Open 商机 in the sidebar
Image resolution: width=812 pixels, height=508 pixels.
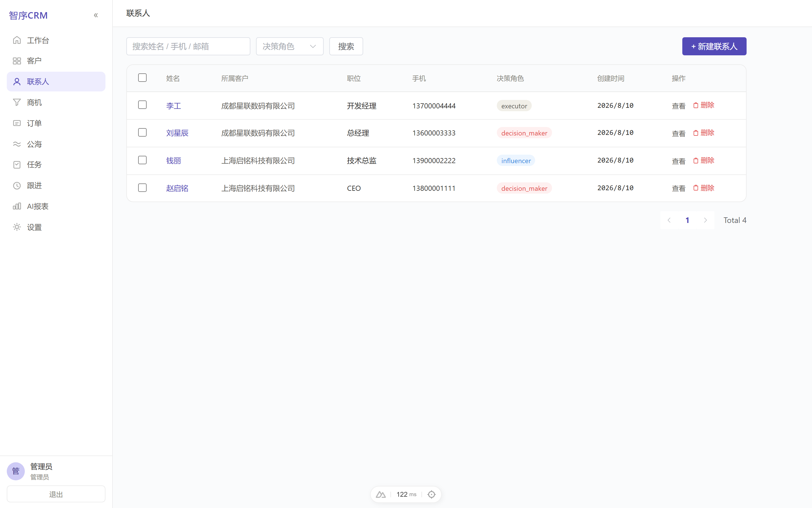point(56,102)
